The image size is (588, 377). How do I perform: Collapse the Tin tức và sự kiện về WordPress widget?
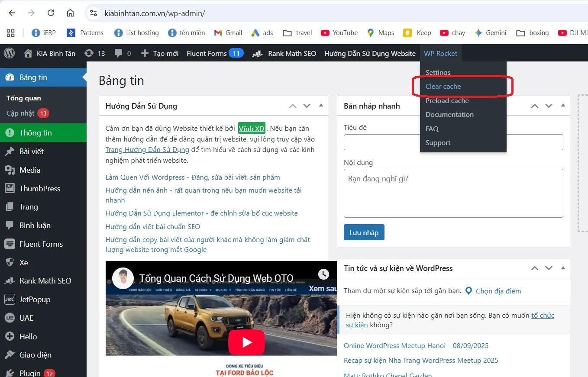tap(563, 268)
